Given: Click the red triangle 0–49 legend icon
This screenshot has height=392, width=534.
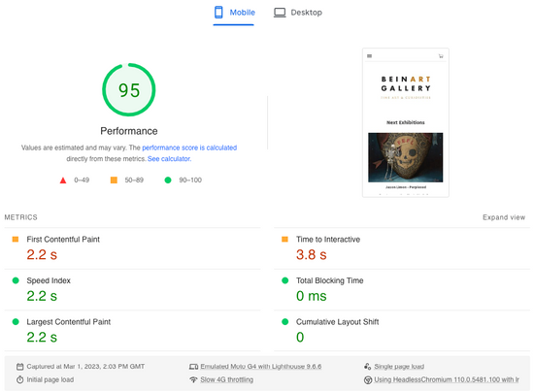Looking at the screenshot, I should pyautogui.click(x=63, y=180).
